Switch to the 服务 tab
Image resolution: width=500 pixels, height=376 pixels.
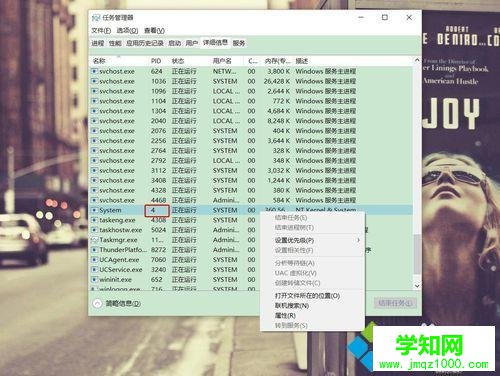[239, 43]
